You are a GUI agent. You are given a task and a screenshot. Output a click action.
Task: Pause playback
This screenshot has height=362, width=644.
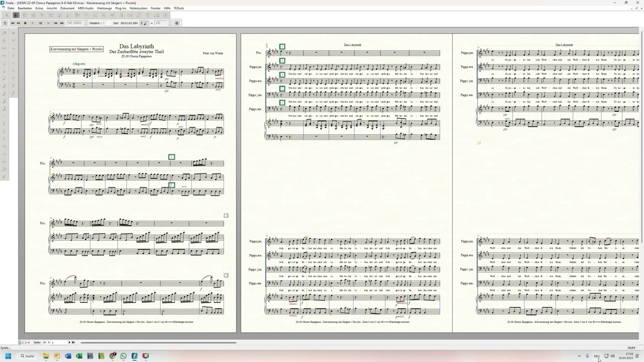[41, 23]
